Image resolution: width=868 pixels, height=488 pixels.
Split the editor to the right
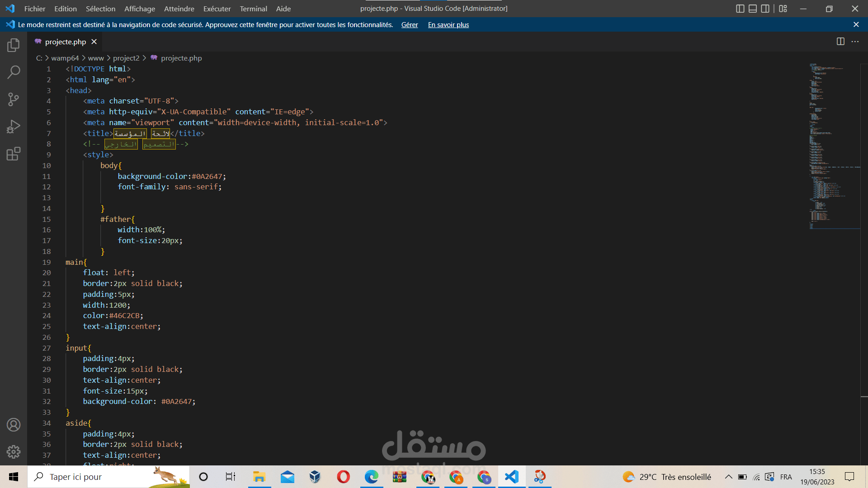(x=840, y=42)
